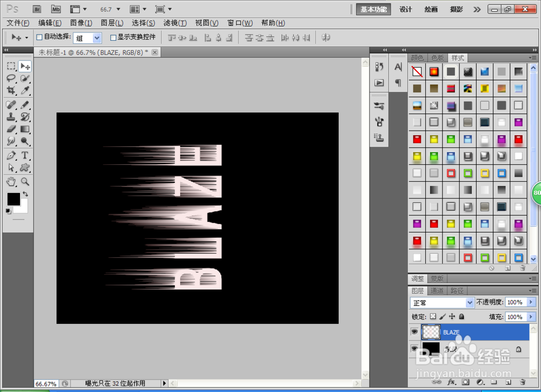Image resolution: width=541 pixels, height=392 pixels.
Task: Select the Horizontal Type tool
Action: [25, 156]
